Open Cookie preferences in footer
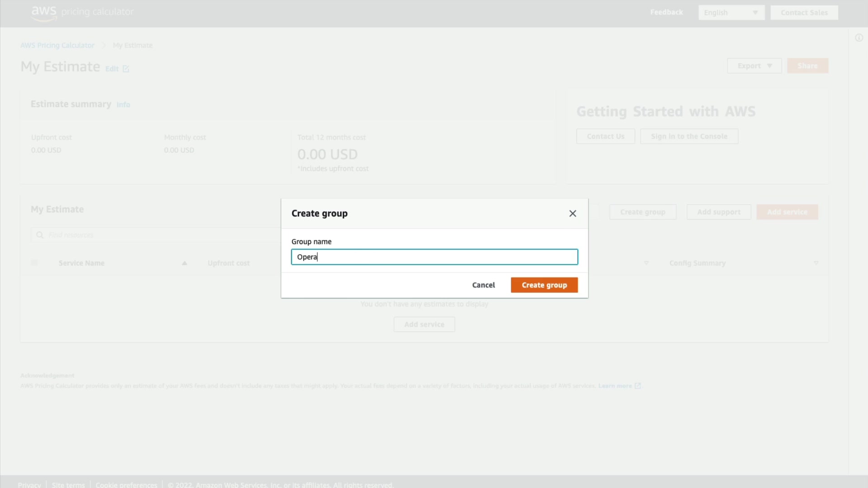Image resolution: width=868 pixels, height=488 pixels. click(x=126, y=484)
